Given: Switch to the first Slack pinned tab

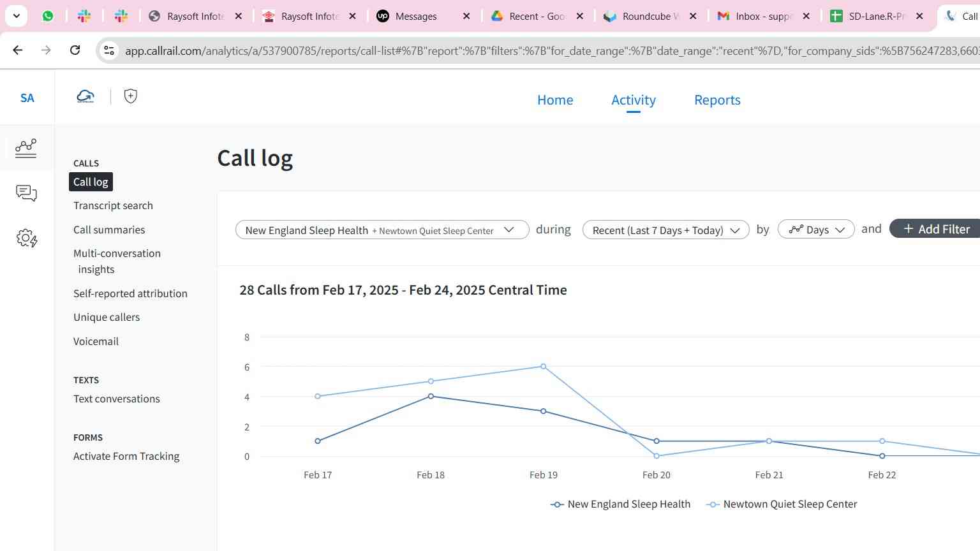Looking at the screenshot, I should point(84,16).
